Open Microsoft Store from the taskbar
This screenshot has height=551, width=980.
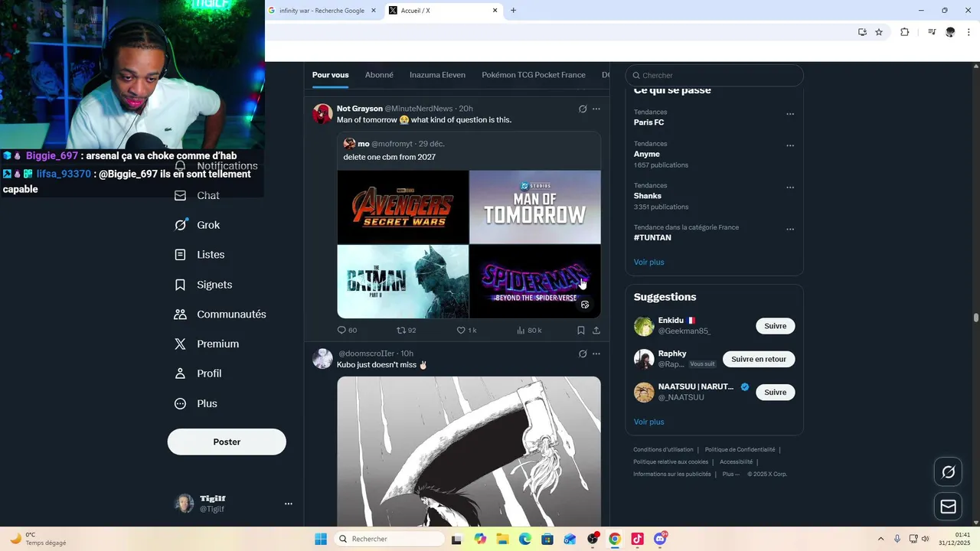pos(547,539)
